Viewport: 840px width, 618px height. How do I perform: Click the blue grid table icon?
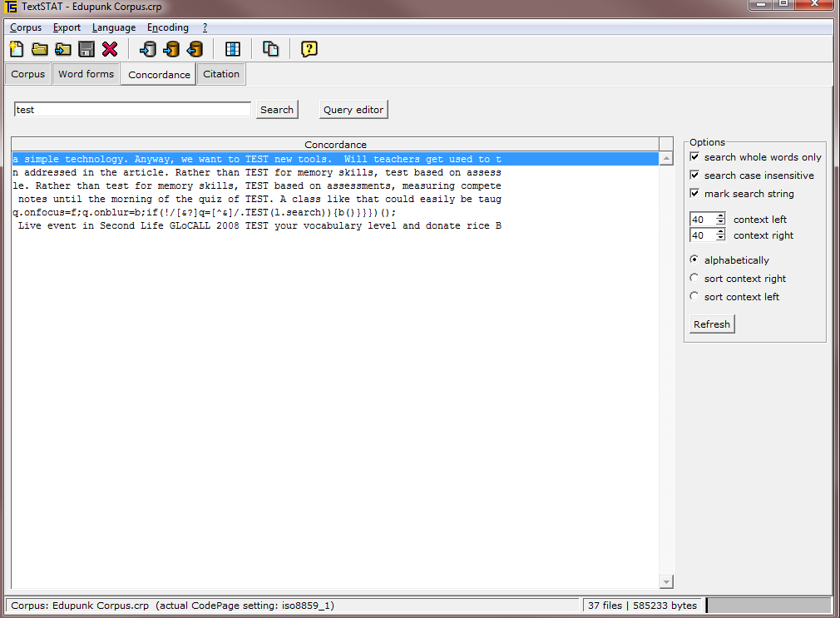coord(233,49)
